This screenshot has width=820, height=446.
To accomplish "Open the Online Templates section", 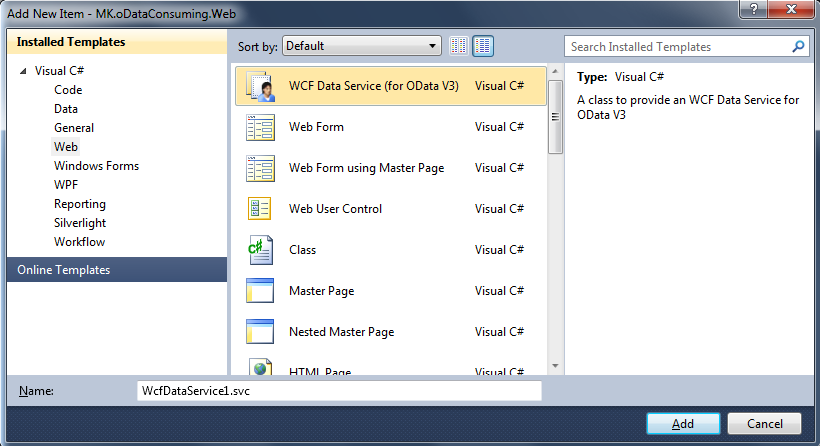I will click(x=117, y=270).
